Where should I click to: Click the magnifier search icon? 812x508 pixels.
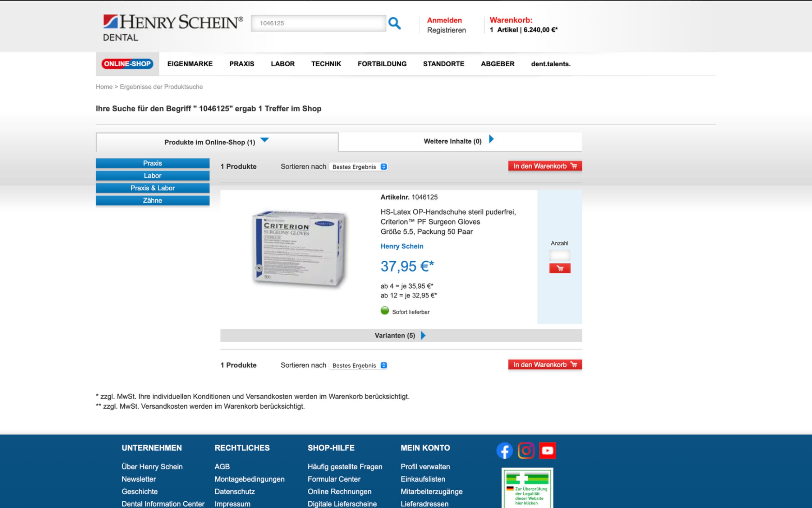click(x=394, y=23)
